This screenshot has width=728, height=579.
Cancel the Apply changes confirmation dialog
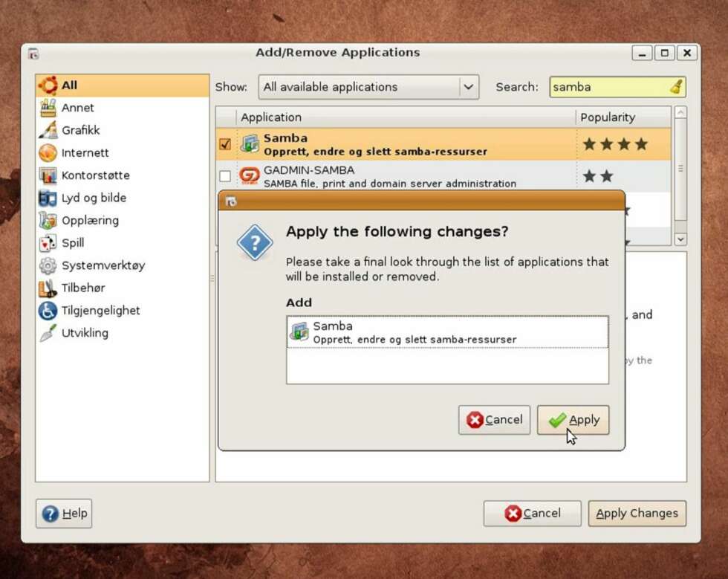coord(495,420)
